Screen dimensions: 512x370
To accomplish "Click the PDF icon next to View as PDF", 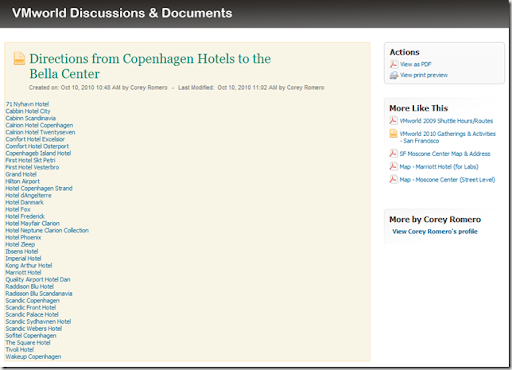I will tap(394, 64).
